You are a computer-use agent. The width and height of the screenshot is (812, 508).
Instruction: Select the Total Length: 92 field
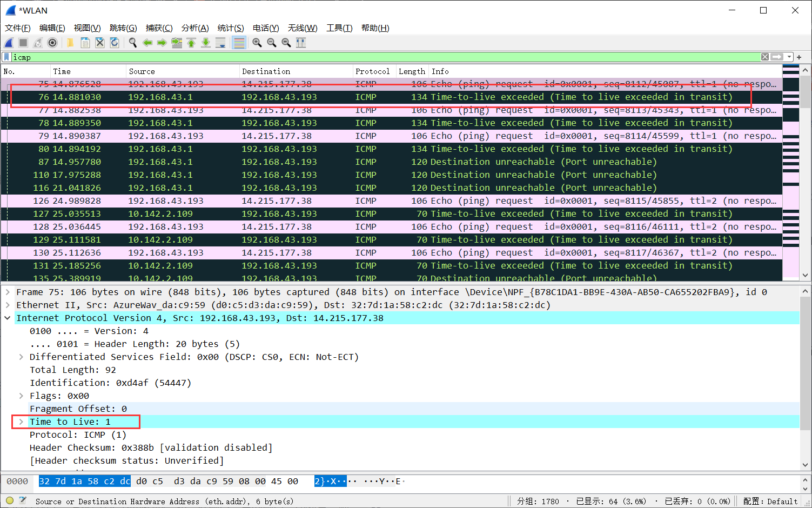point(73,370)
